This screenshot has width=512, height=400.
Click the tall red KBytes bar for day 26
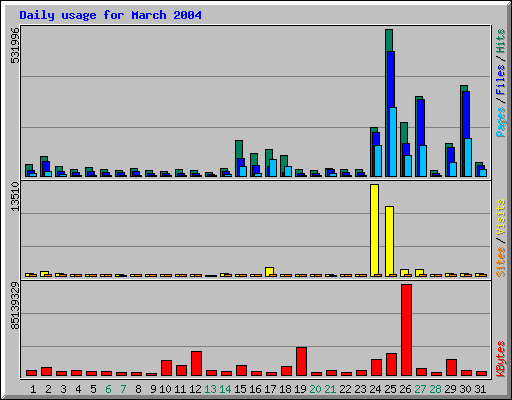[x=406, y=330]
